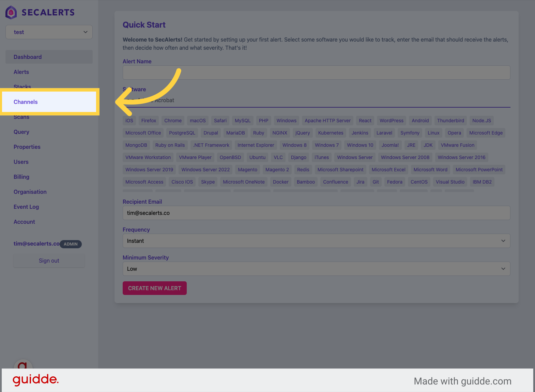Click the tim@secalerts.co user email
The image size is (535, 392).
click(36, 244)
